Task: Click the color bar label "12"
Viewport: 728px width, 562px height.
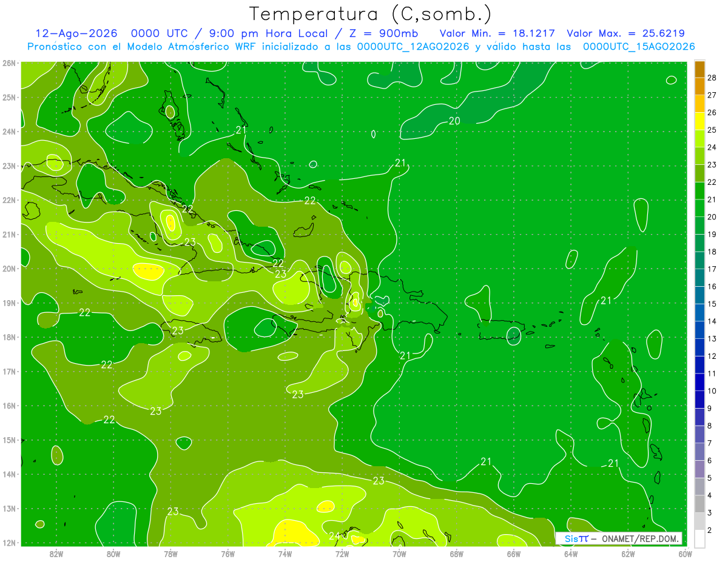Action: coord(712,356)
